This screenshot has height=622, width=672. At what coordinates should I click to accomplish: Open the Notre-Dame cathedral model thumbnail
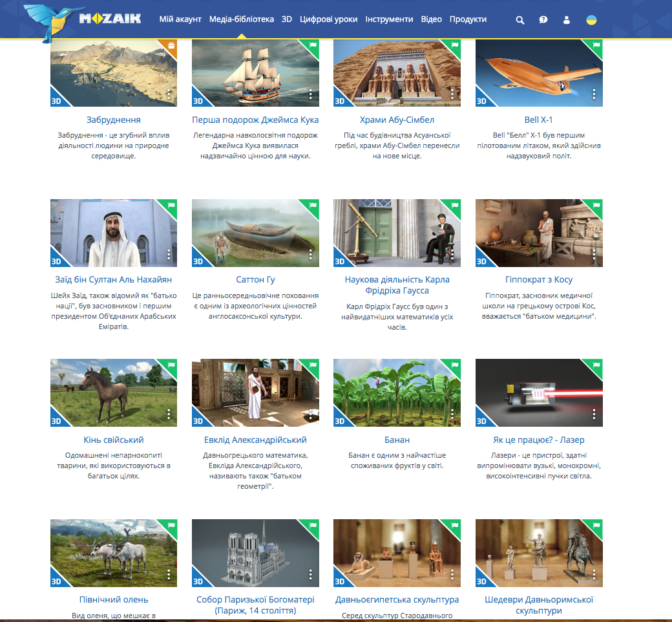tap(255, 553)
